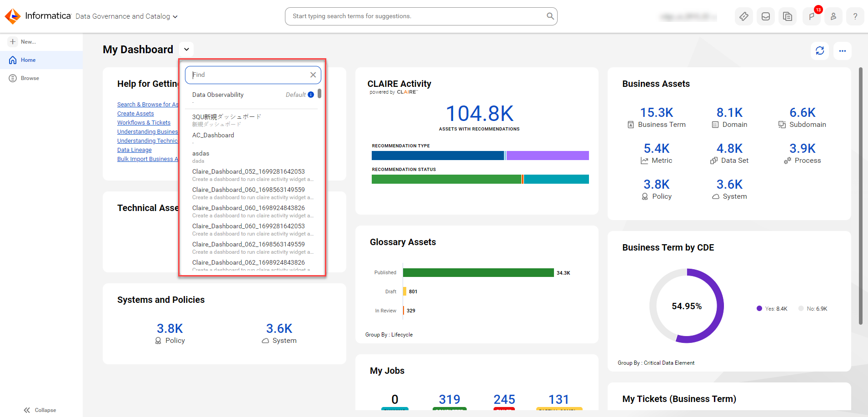Refresh the dashboard
868x417 pixels.
[820, 50]
